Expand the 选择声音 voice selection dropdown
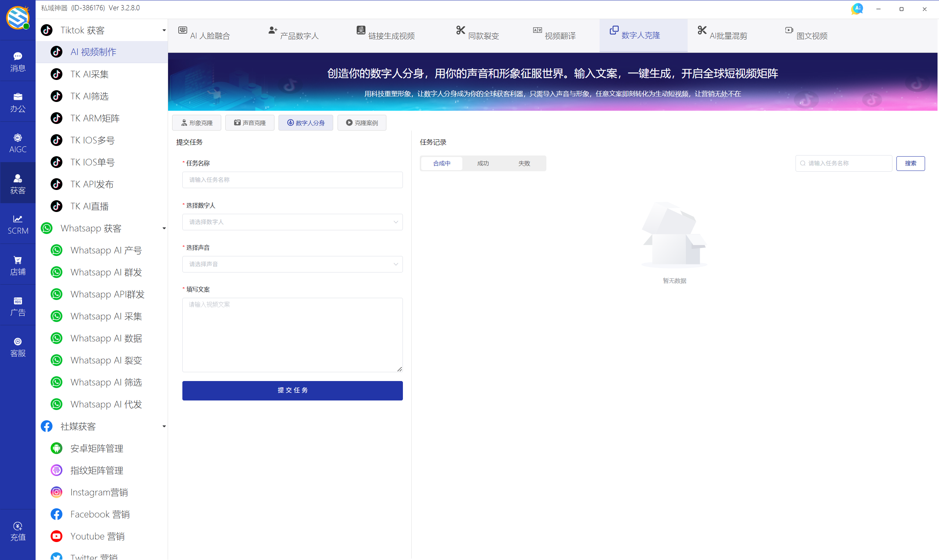Screen dimensions: 939x560 [292, 264]
